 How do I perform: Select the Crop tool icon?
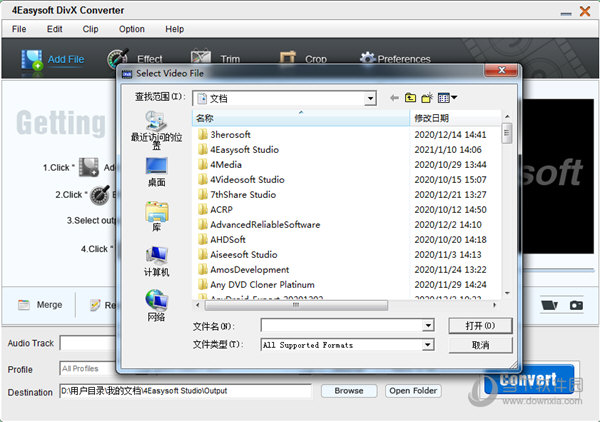pos(288,57)
